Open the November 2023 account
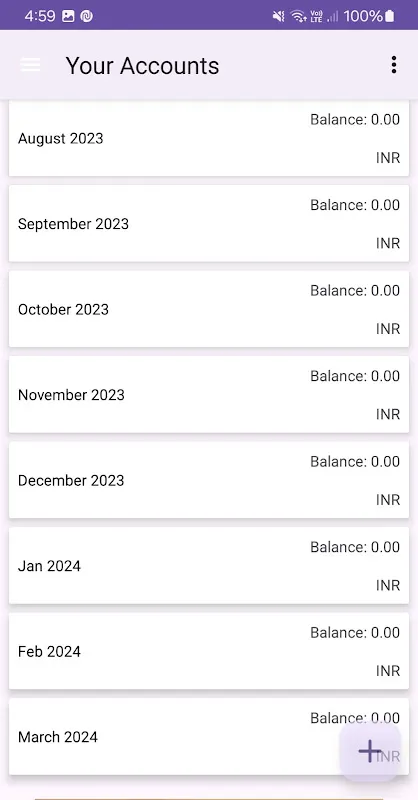This screenshot has width=418, height=800. 209,394
